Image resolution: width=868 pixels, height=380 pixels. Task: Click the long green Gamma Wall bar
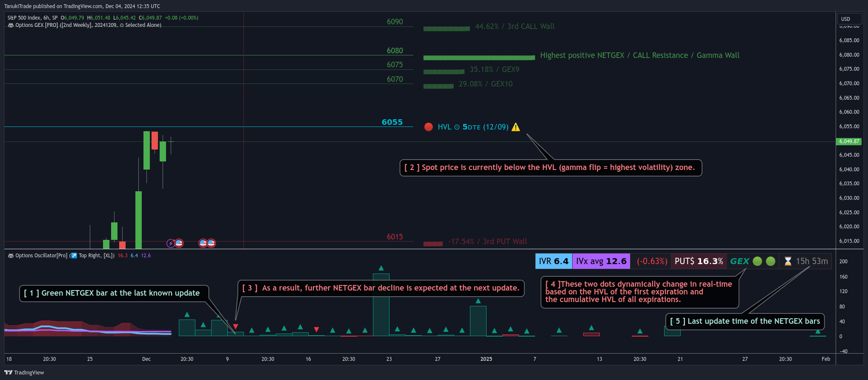(479, 58)
